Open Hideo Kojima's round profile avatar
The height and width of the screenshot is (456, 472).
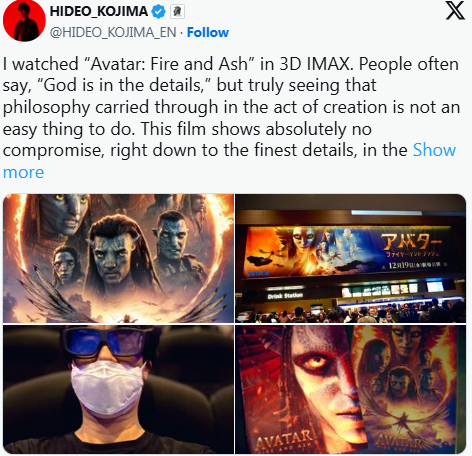24,21
